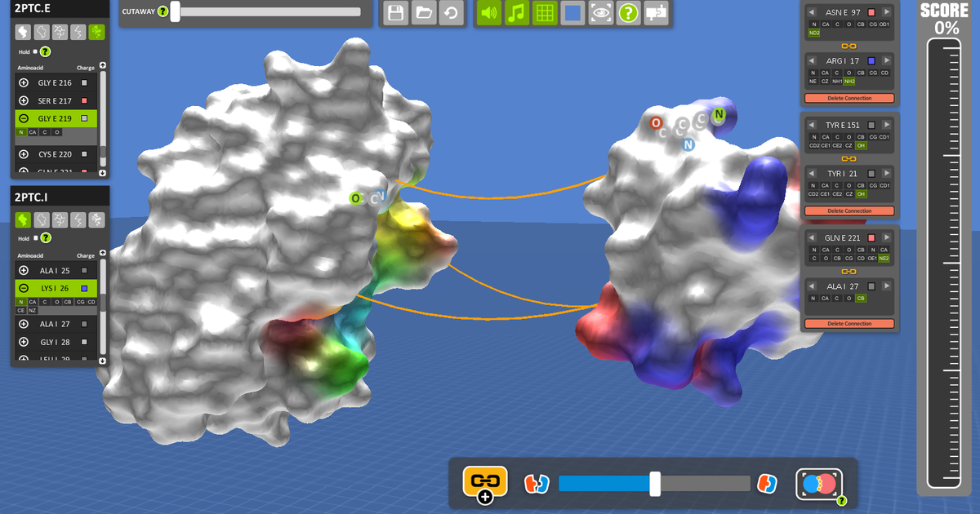The height and width of the screenshot is (514, 980).
Task: Toggle the music note icon off
Action: [x=517, y=12]
